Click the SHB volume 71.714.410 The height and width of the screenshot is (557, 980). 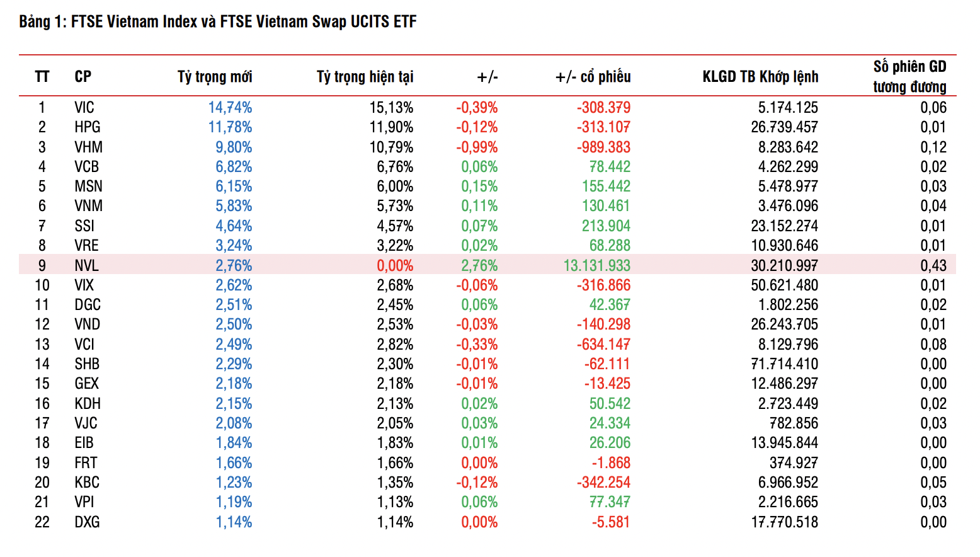click(x=784, y=364)
